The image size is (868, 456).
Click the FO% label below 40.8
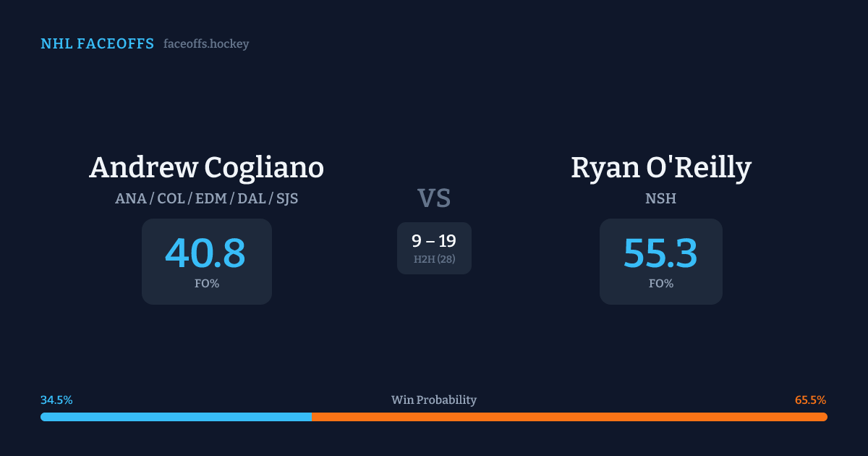click(x=207, y=284)
